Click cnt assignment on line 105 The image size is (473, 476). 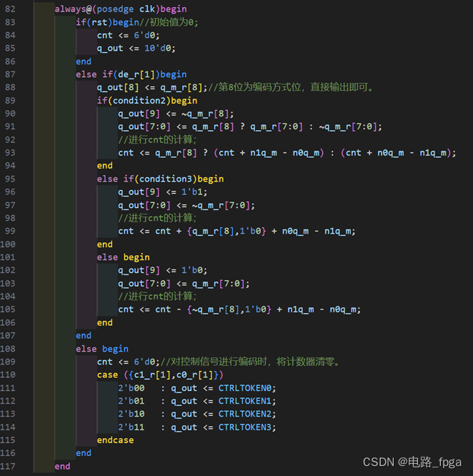click(239, 309)
